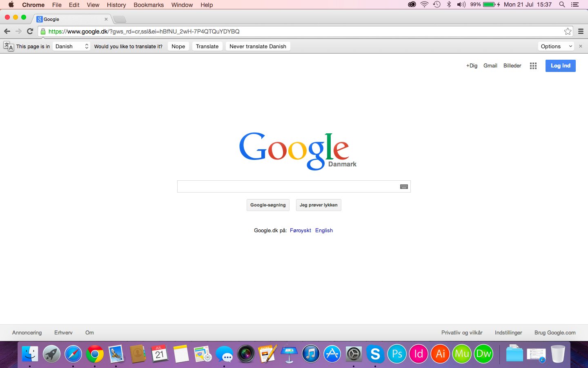Image resolution: width=588 pixels, height=368 pixels.
Task: Open Messages in the dock
Action: click(x=224, y=354)
